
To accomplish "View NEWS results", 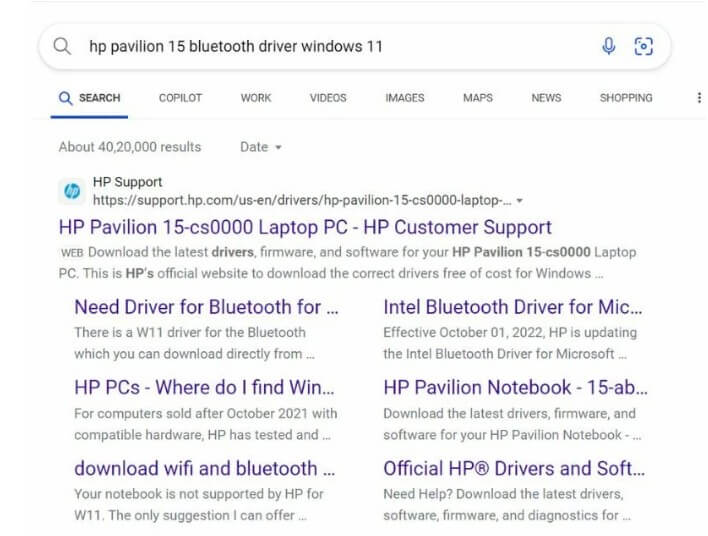I will pyautogui.click(x=546, y=98).
